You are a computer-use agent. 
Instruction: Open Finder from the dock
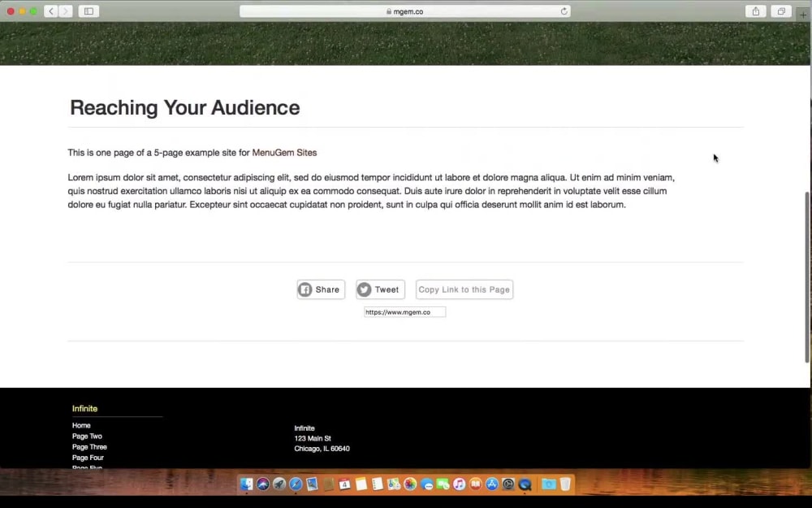point(247,484)
